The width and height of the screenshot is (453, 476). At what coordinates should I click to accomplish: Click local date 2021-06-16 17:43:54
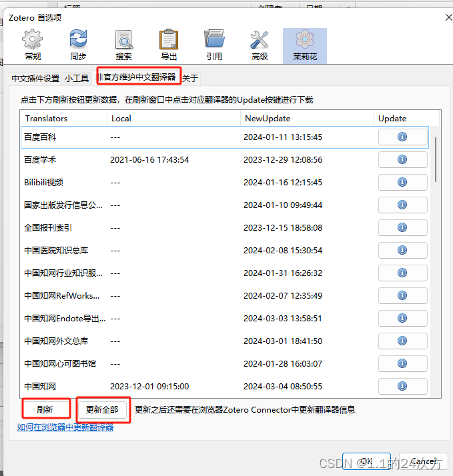pos(149,160)
